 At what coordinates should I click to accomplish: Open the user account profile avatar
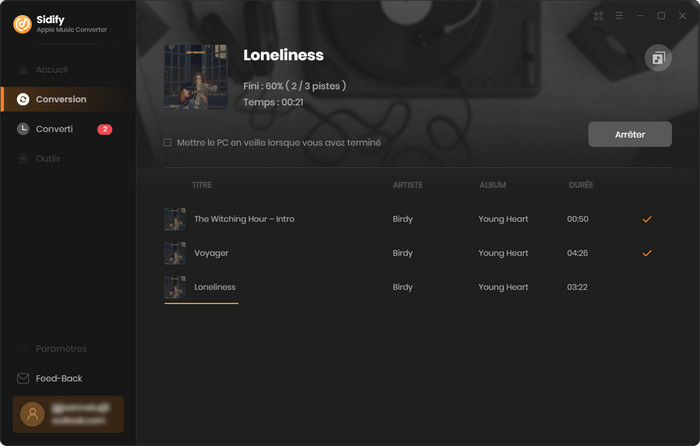point(32,414)
